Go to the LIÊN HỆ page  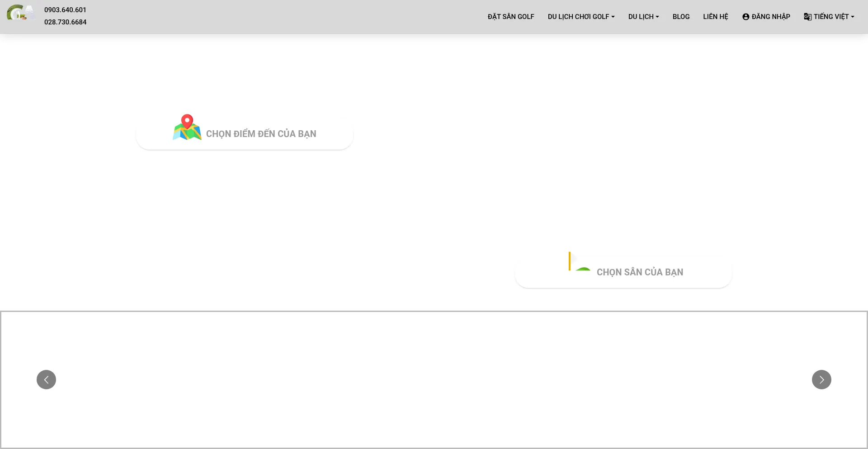click(x=715, y=17)
